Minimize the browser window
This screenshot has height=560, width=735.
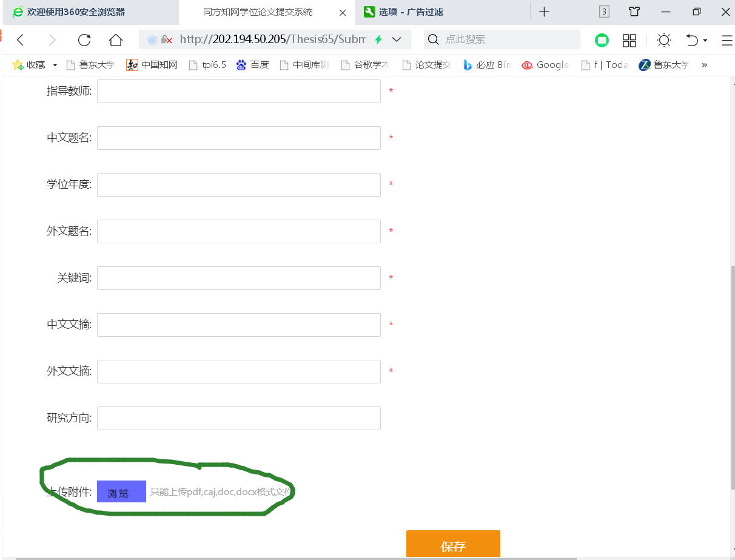point(666,12)
